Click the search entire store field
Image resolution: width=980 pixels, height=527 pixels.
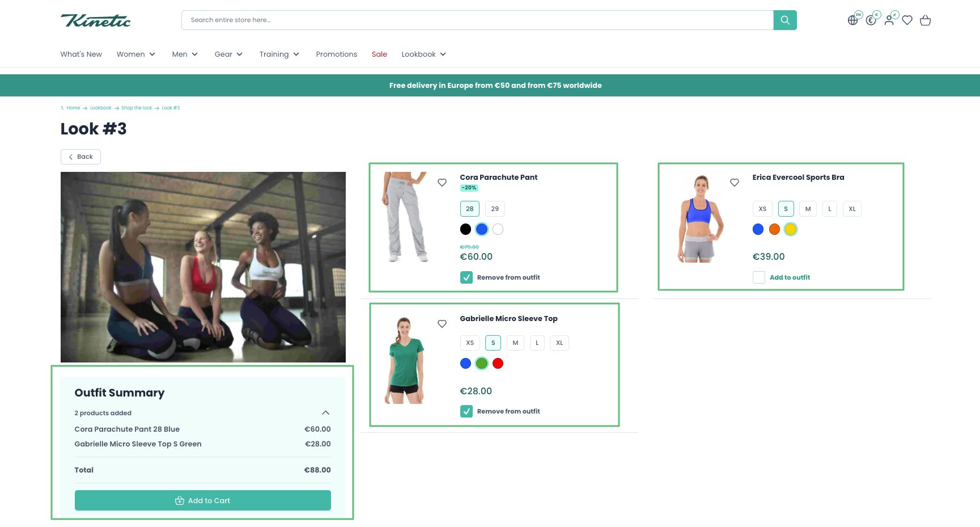tap(476, 20)
